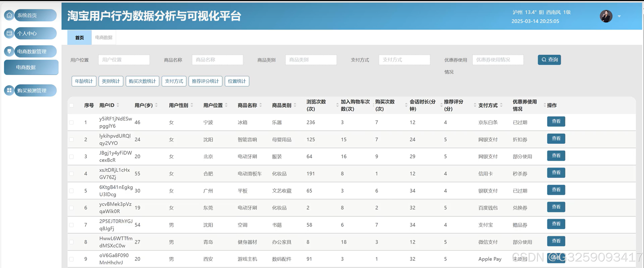Image resolution: width=644 pixels, height=268 pixels.
Task: Check row 8 checkbox for 青岛 user
Action: coord(71,242)
